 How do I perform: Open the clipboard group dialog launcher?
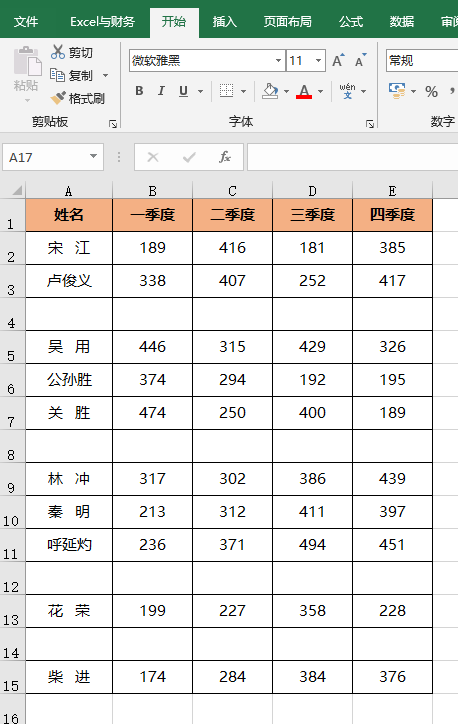click(113, 123)
